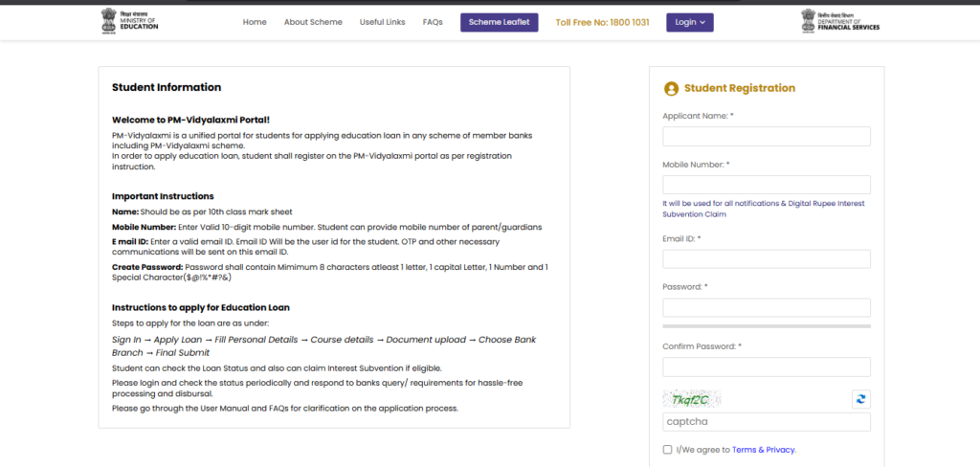
Task: Click the Password input field
Action: click(766, 307)
